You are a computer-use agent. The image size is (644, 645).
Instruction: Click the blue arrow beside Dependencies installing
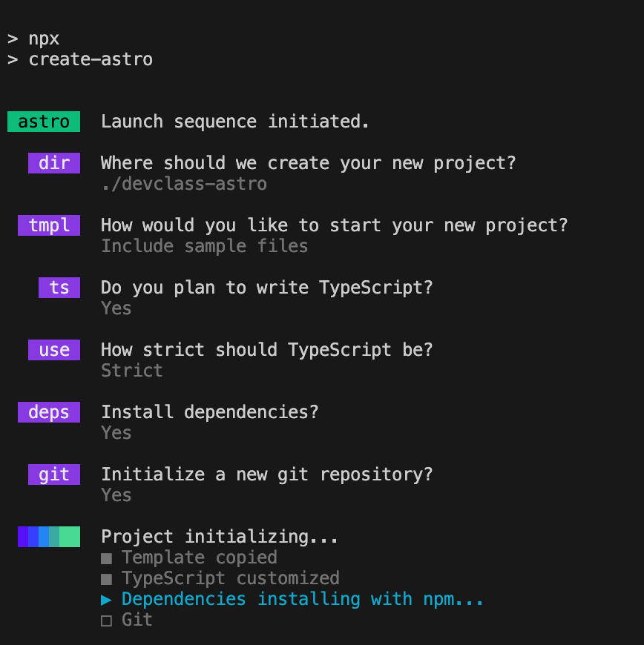106,600
